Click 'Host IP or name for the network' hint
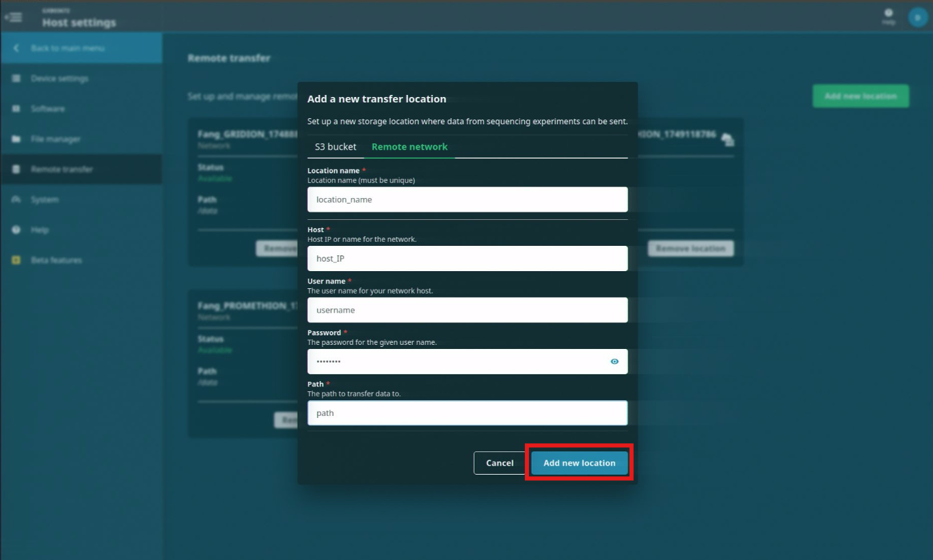Screen dimensions: 933x560 pos(362,239)
